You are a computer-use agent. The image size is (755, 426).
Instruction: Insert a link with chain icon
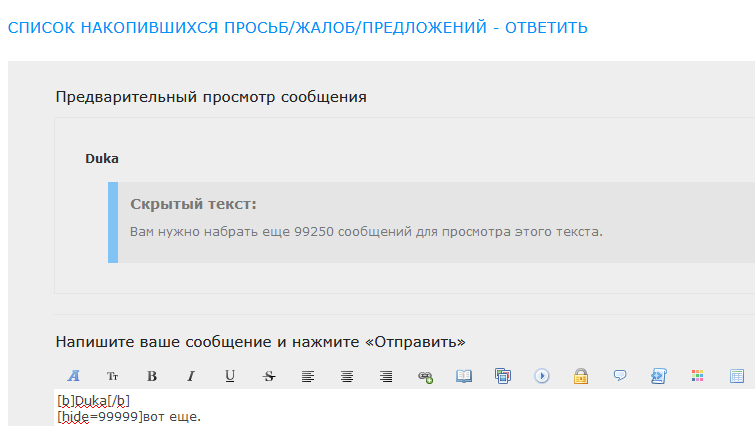(425, 376)
